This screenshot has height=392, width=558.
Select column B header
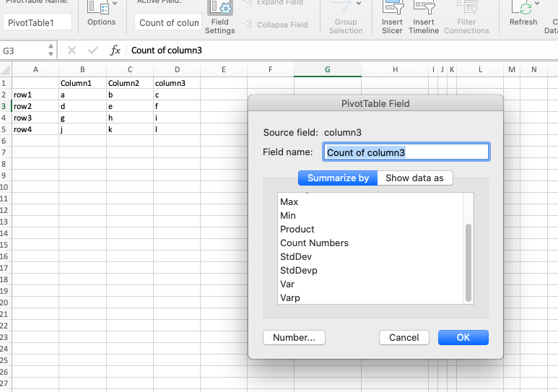pos(82,69)
